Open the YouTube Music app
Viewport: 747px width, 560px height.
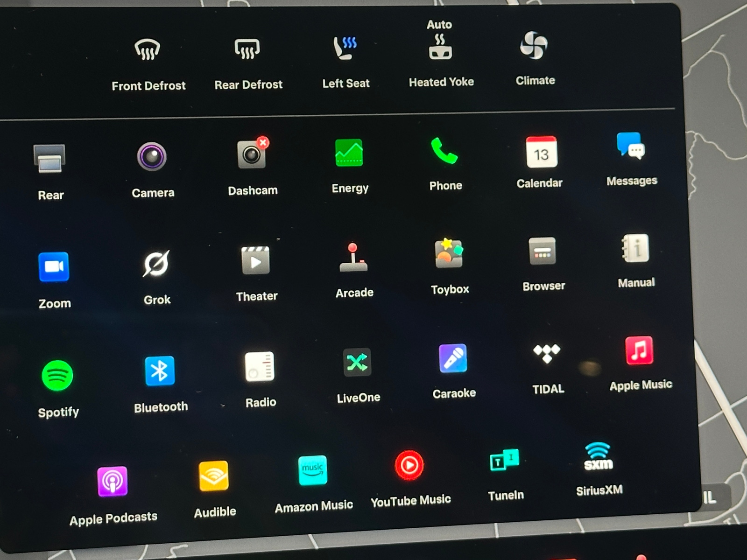(409, 465)
